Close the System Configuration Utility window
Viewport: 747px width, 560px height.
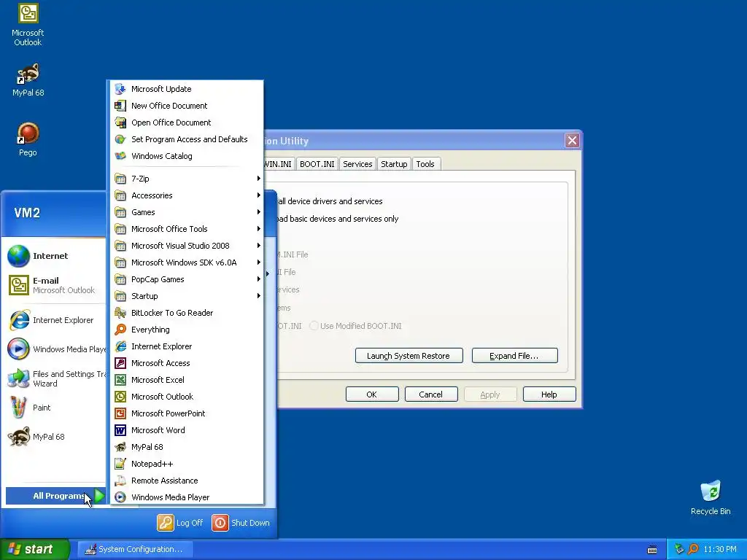572,141
